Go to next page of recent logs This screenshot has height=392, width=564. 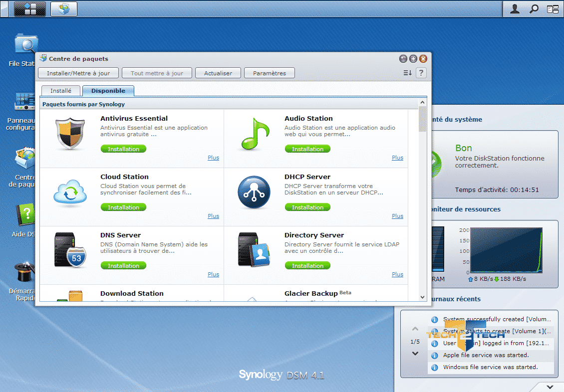coord(415,354)
